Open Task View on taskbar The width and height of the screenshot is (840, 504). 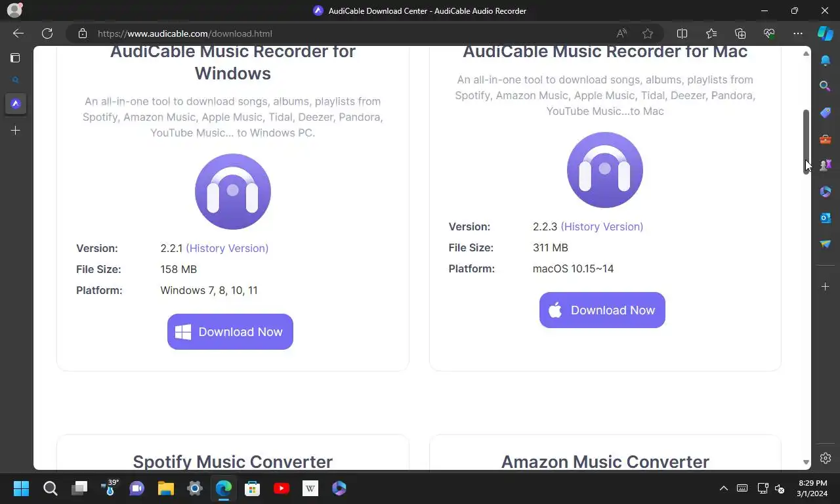[x=79, y=488]
